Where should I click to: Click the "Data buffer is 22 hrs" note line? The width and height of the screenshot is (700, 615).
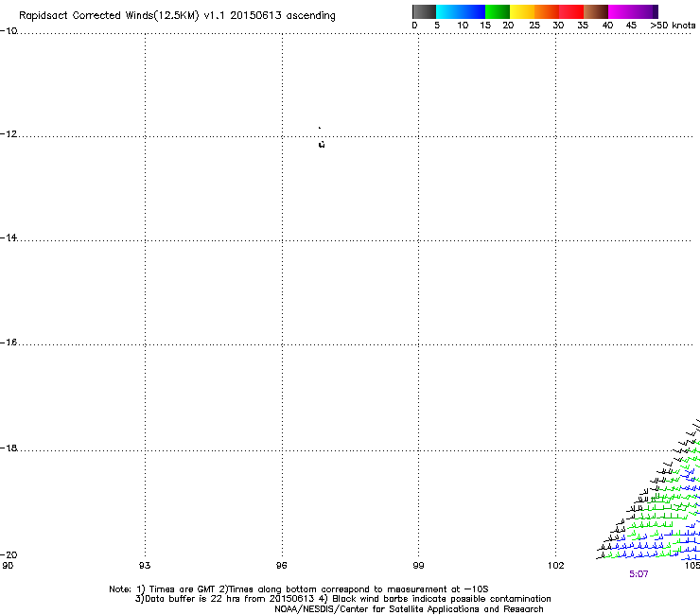click(342, 599)
